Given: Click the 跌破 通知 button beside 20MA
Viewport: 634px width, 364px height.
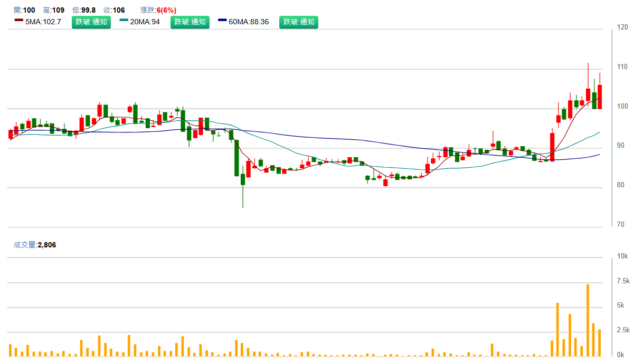Looking at the screenshot, I should click(x=190, y=22).
